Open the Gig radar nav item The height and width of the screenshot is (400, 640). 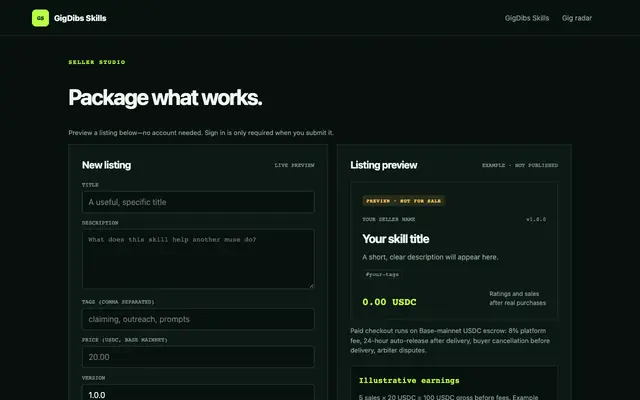577,18
